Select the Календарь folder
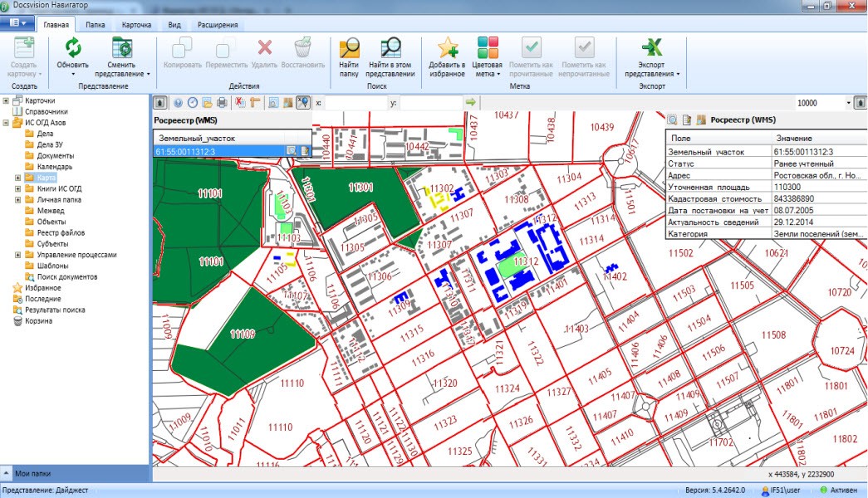The height and width of the screenshot is (498, 868). point(55,167)
